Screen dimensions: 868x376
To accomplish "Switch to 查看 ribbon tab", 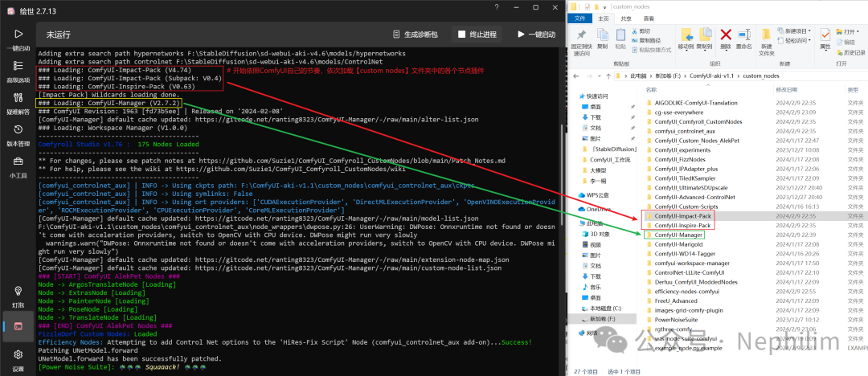I will tap(649, 18).
